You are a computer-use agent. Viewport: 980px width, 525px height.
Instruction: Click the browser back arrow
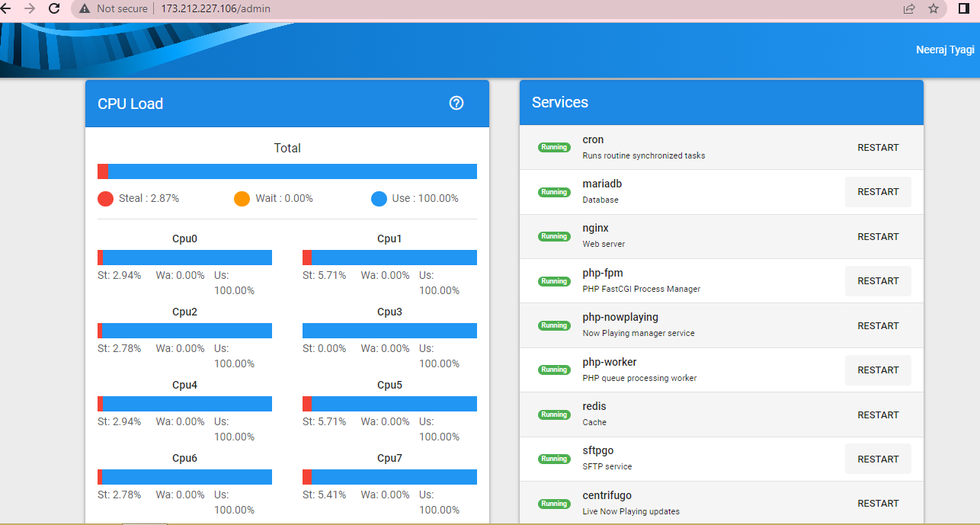11,8
